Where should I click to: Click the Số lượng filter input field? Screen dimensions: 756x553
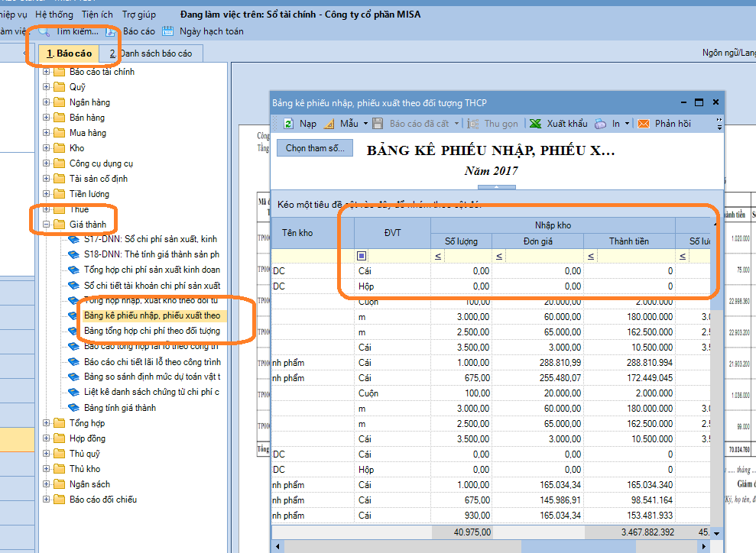(467, 257)
